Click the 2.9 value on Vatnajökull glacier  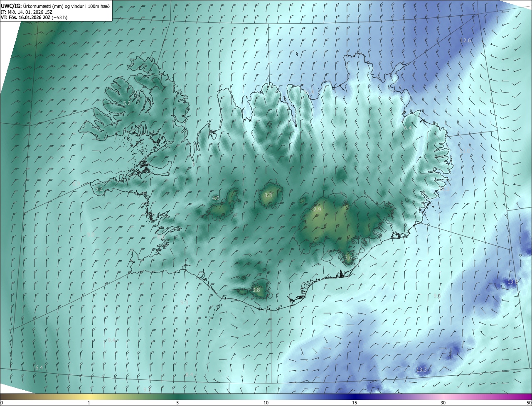[317, 210]
